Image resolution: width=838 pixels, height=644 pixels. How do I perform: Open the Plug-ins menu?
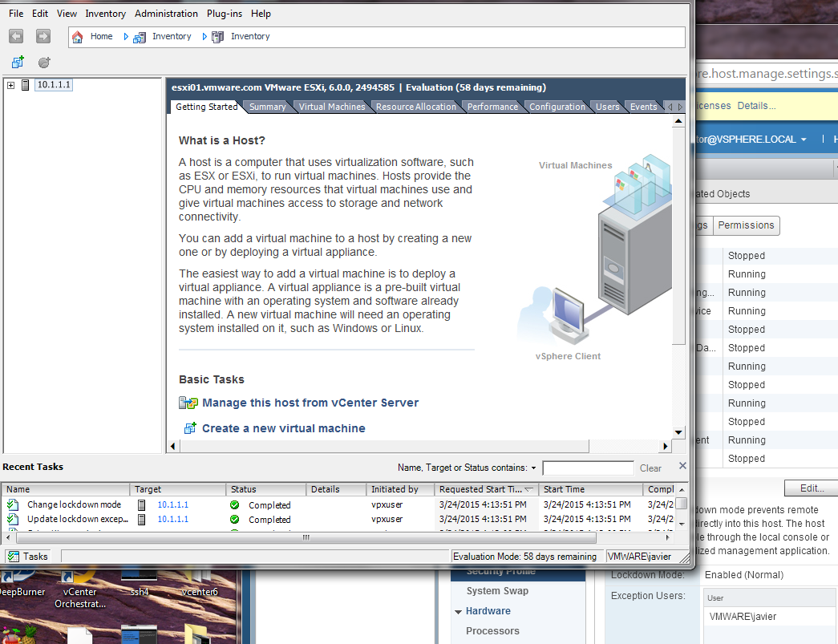(225, 14)
